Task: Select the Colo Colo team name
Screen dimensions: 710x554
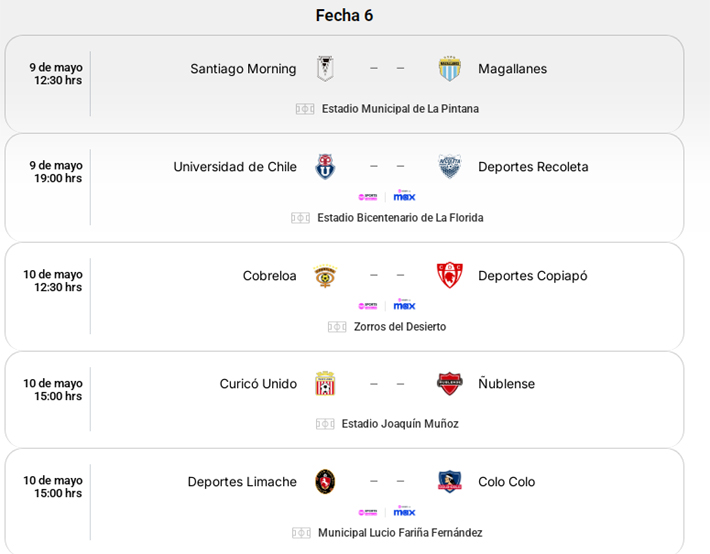Action: [x=506, y=482]
